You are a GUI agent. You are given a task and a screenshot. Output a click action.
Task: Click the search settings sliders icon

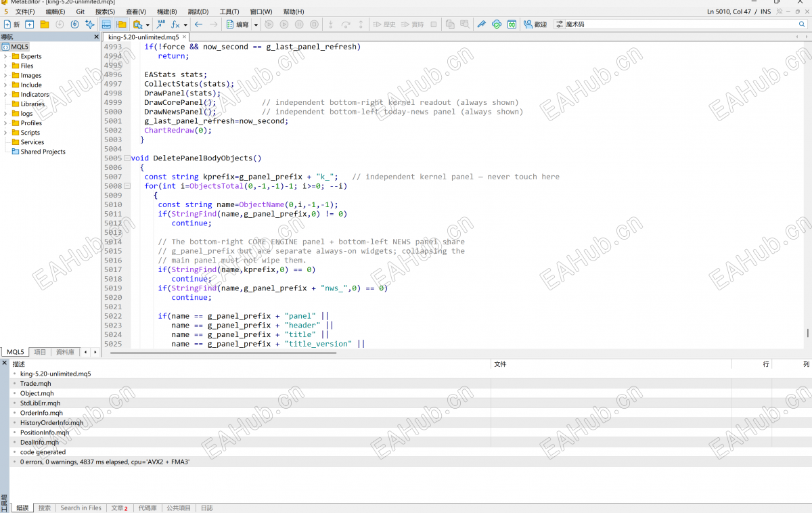tap(560, 24)
